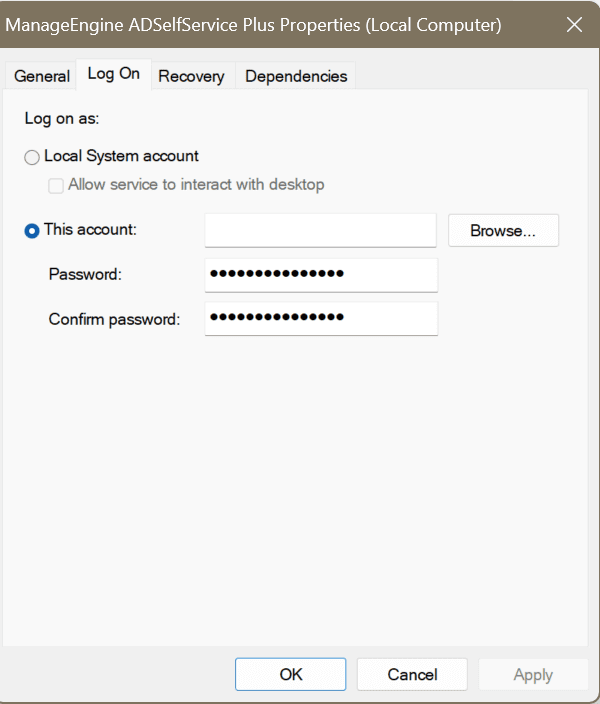Close the Properties dialog window
600x704 pixels.
(574, 25)
